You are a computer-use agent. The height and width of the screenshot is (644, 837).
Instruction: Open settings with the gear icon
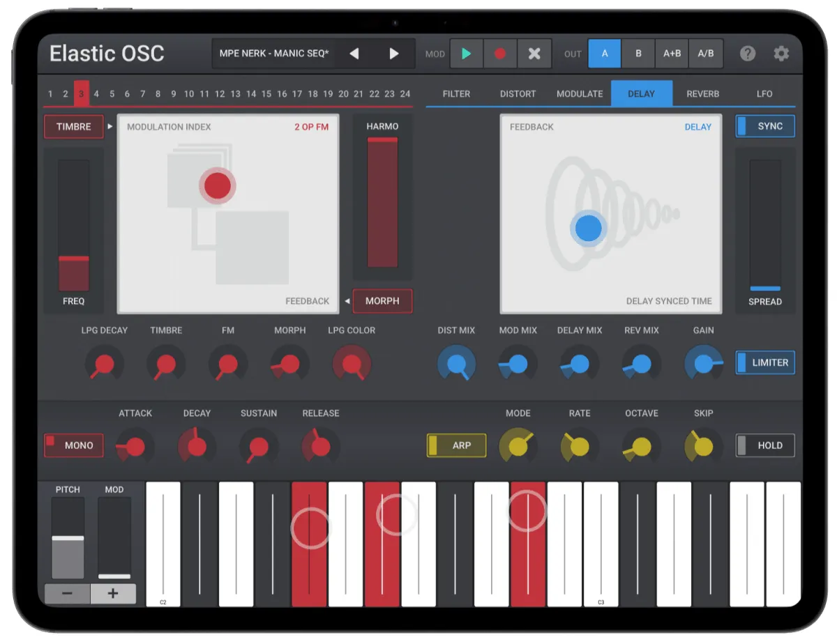point(781,54)
